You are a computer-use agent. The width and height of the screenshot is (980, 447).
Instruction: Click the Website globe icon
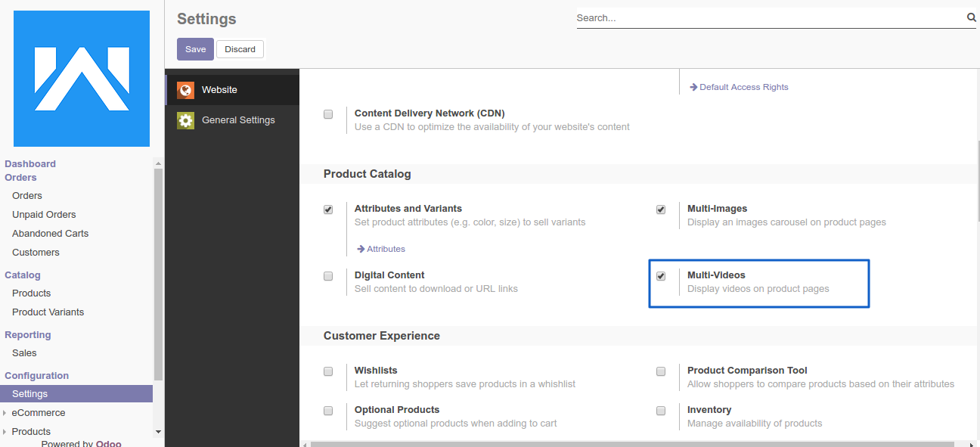pos(185,90)
